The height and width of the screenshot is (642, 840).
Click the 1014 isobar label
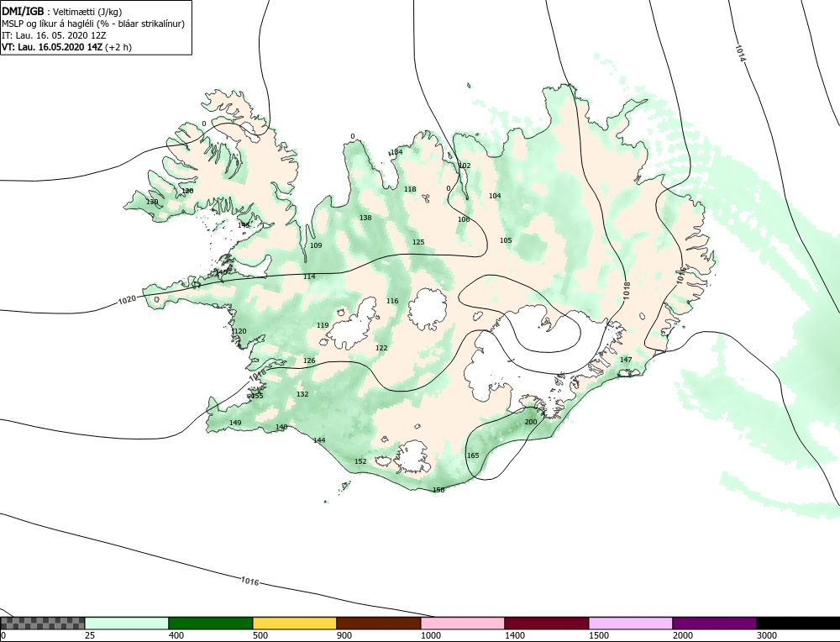click(740, 52)
